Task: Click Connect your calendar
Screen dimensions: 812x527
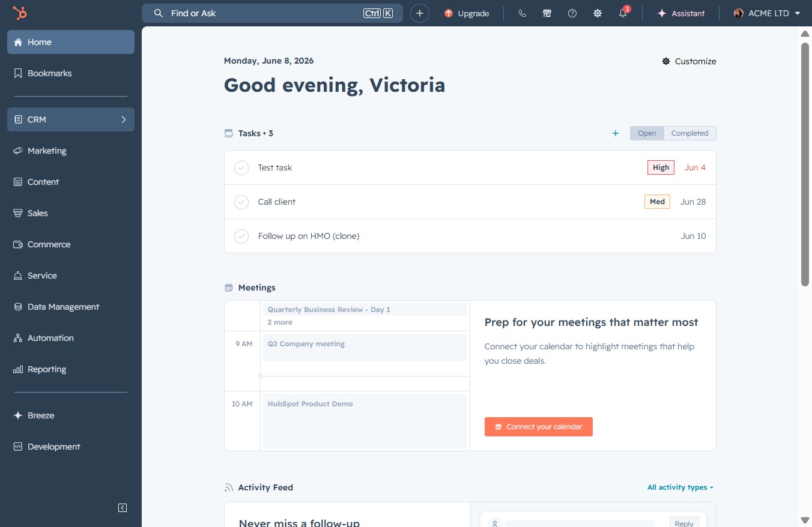Action: pos(538,427)
